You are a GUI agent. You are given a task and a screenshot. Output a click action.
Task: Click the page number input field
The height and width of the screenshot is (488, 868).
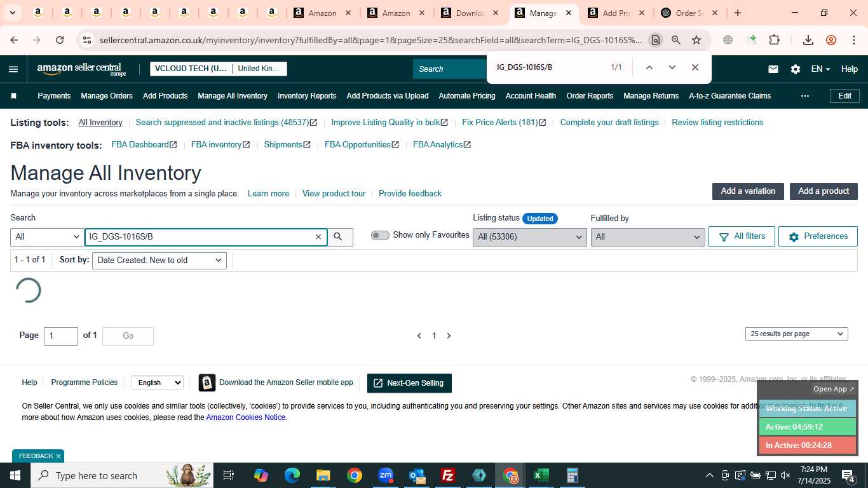click(61, 336)
